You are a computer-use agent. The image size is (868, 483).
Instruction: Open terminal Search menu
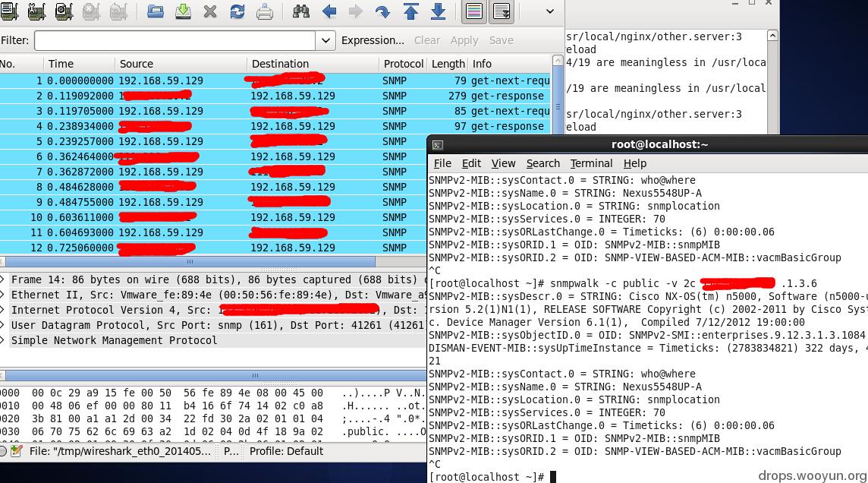tap(543, 163)
